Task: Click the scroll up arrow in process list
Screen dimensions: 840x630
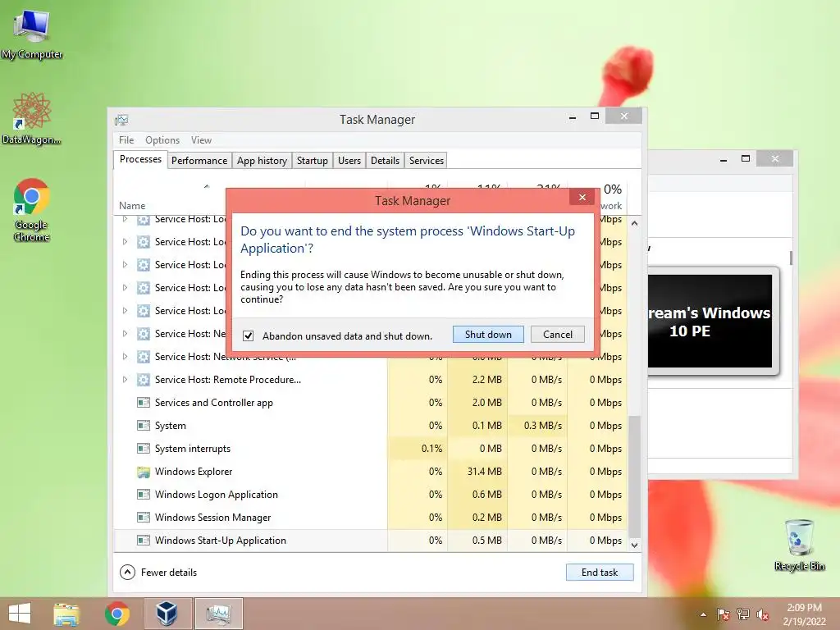Action: coord(634,223)
